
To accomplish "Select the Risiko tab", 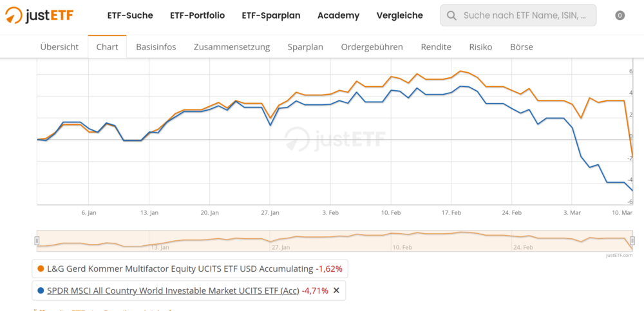I will click(480, 46).
